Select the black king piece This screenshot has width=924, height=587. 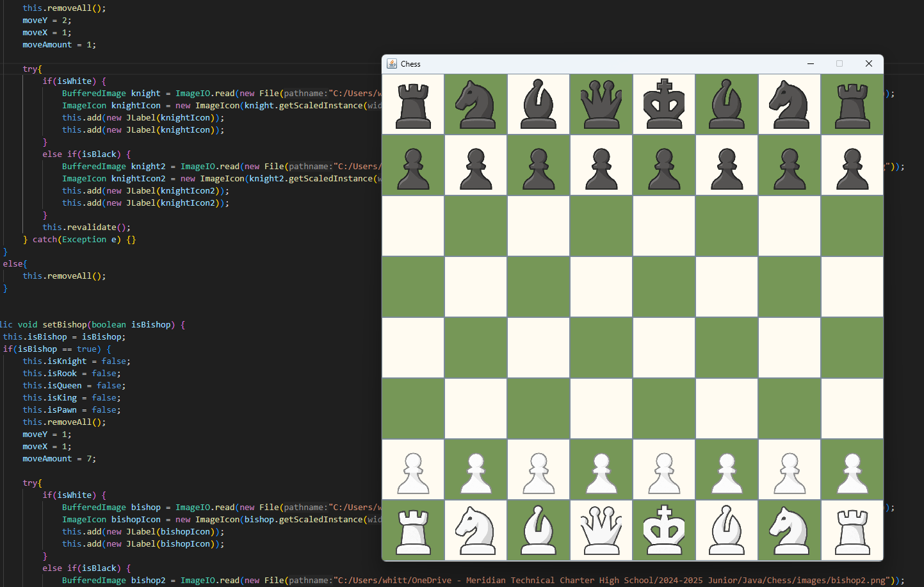(663, 103)
